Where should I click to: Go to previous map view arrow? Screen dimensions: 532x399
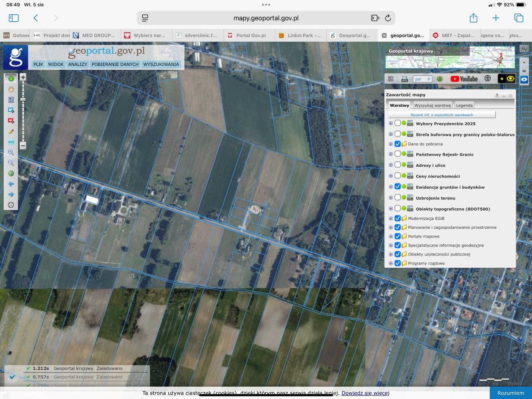[x=11, y=184]
